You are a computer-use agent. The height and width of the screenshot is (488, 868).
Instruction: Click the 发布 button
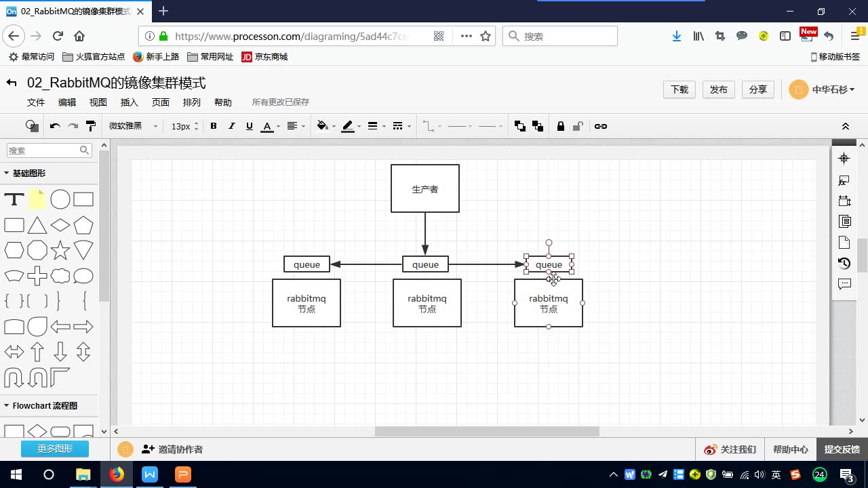(x=719, y=89)
